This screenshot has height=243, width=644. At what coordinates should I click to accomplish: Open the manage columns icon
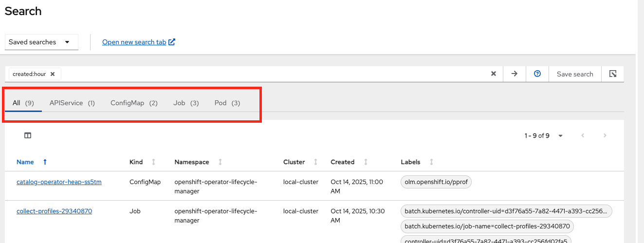[x=28, y=135]
